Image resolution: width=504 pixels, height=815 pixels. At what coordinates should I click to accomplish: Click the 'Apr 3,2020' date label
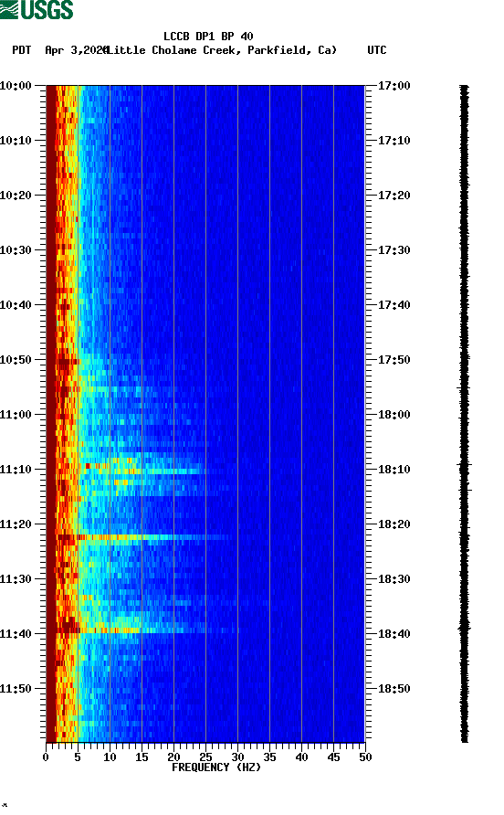click(77, 50)
